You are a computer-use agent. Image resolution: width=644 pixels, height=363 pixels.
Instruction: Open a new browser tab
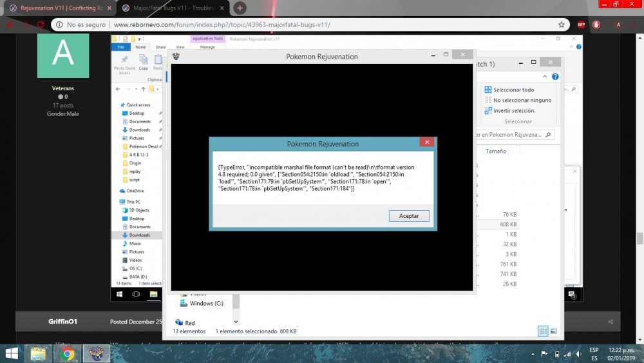[x=240, y=8]
